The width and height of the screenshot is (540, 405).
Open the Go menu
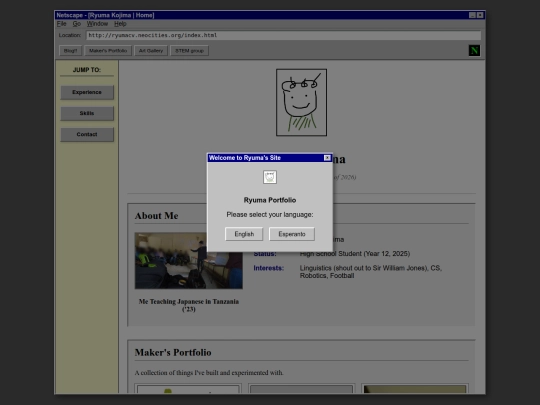pos(76,24)
